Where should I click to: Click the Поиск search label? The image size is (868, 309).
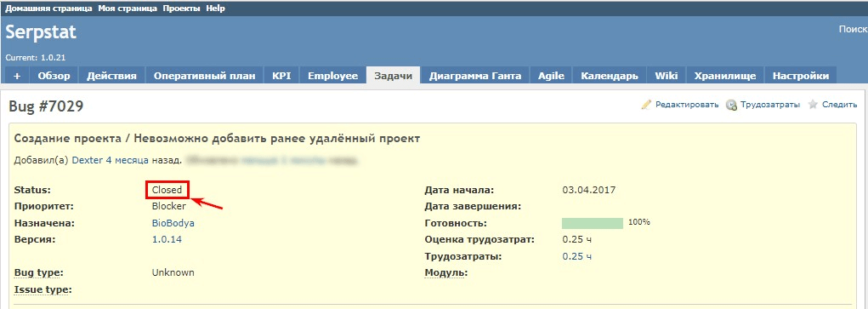pyautogui.click(x=853, y=30)
